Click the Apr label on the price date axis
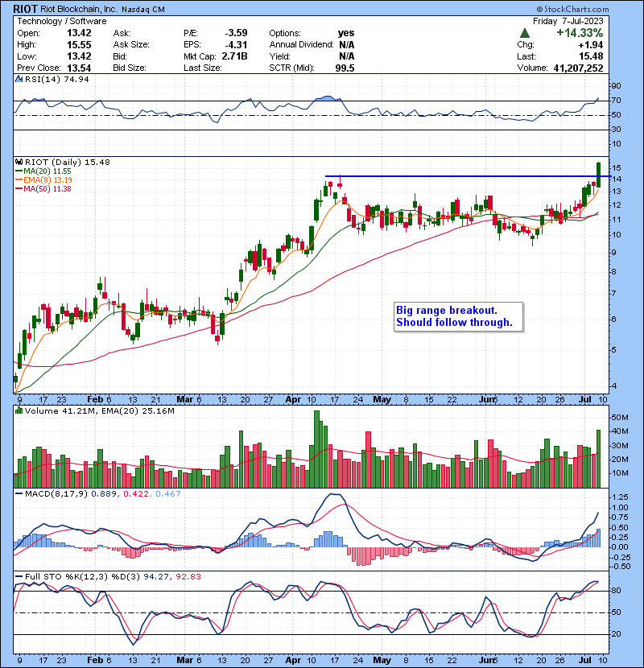 point(293,399)
